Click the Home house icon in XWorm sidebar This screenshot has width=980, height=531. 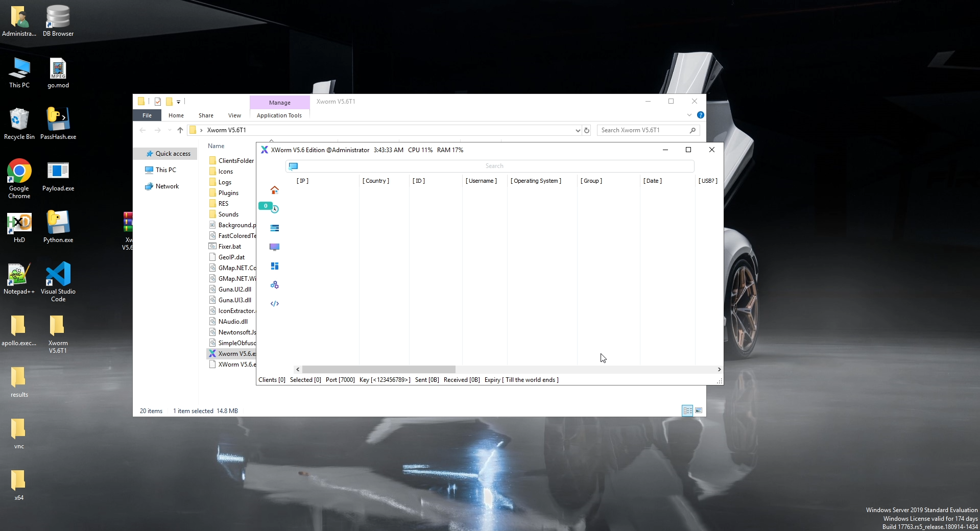pos(274,190)
